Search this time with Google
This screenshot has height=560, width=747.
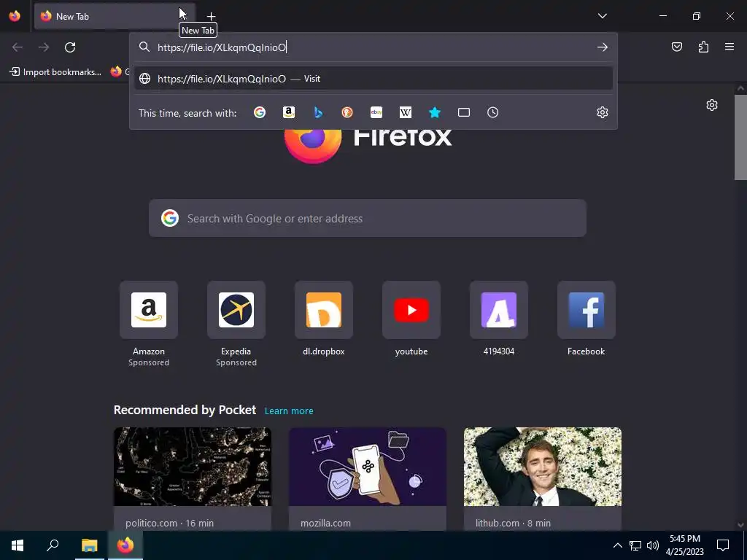coord(260,112)
